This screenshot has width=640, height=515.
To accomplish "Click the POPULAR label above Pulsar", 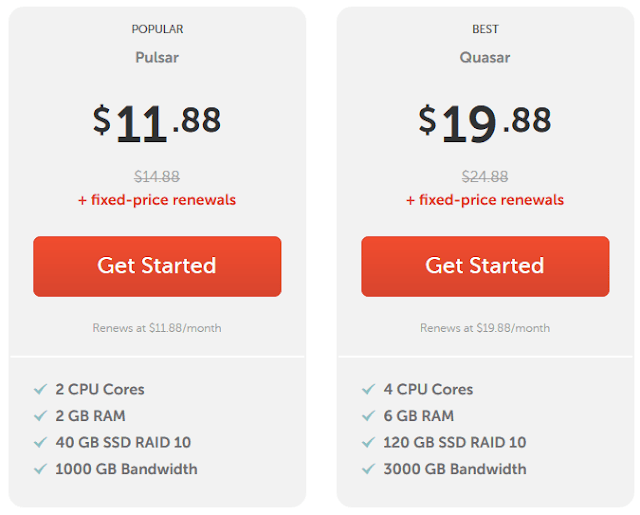I will [157, 29].
